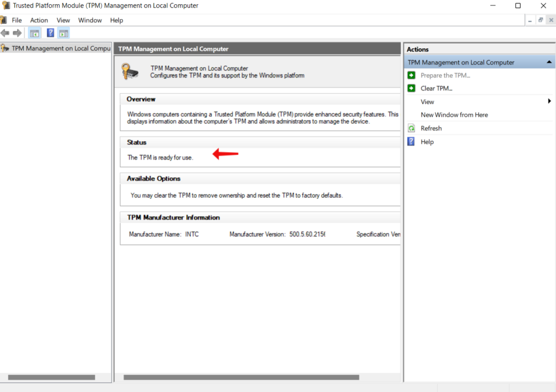The height and width of the screenshot is (392, 556).
Task: Expand the snap-in window menu controls
Action: pos(541,20)
